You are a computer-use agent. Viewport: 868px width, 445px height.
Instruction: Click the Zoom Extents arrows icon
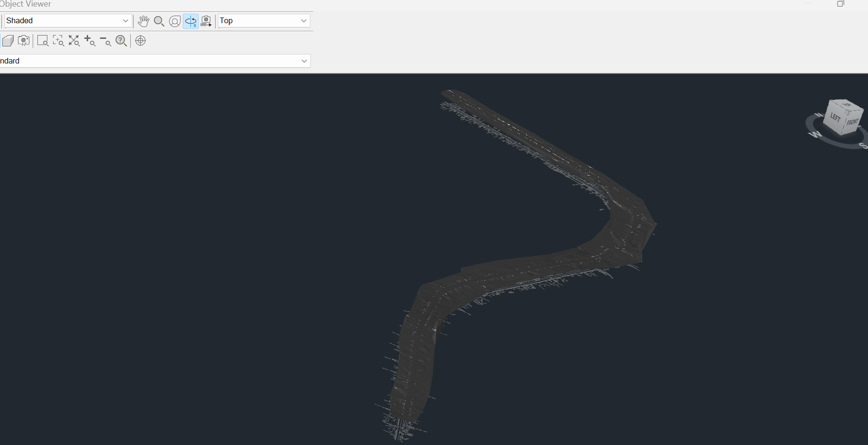pyautogui.click(x=74, y=41)
